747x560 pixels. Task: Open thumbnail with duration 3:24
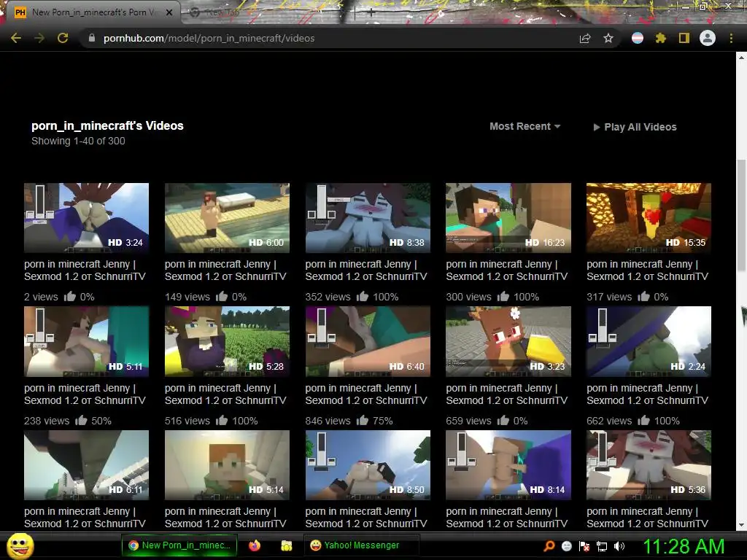[x=86, y=218]
